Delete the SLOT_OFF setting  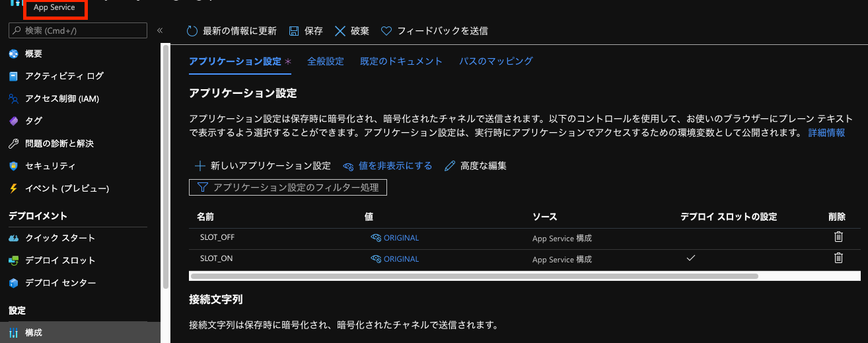point(838,237)
